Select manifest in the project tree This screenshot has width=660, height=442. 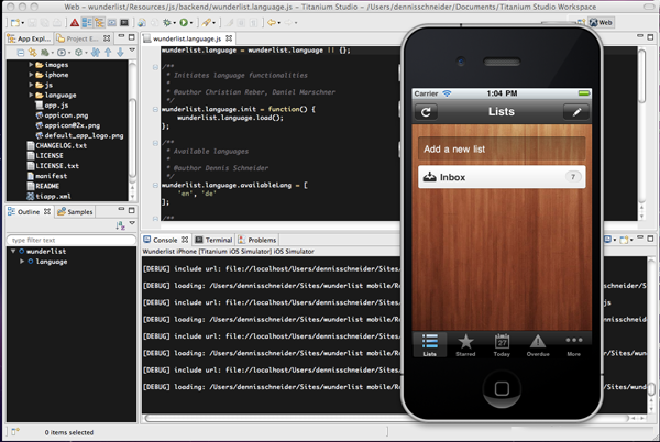47,176
